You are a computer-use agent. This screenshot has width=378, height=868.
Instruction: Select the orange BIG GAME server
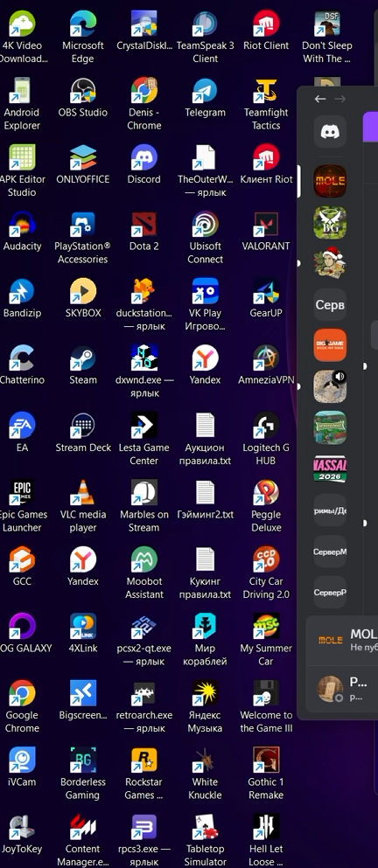[330, 345]
